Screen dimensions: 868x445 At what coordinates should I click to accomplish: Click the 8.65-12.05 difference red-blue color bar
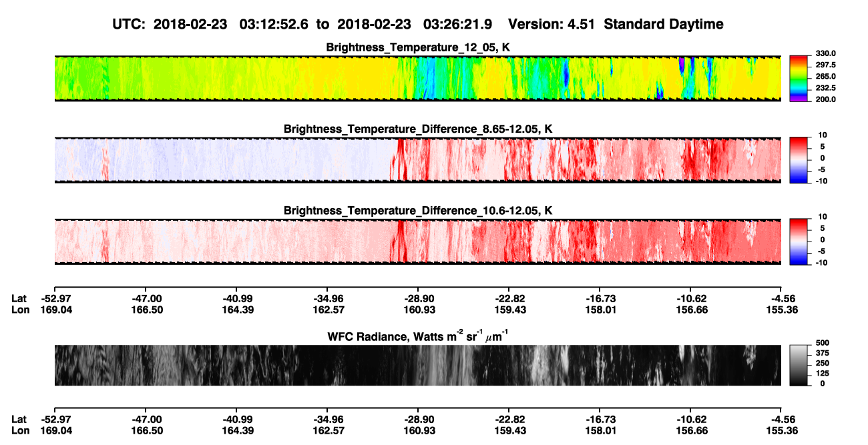pos(799,159)
